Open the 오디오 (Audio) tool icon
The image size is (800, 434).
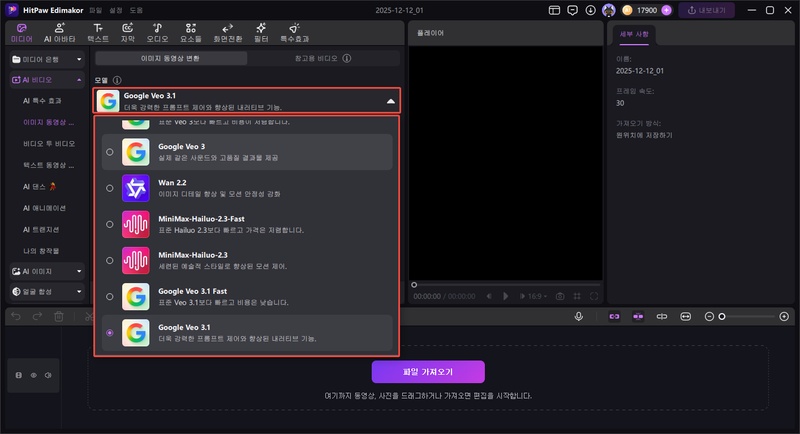click(x=159, y=32)
